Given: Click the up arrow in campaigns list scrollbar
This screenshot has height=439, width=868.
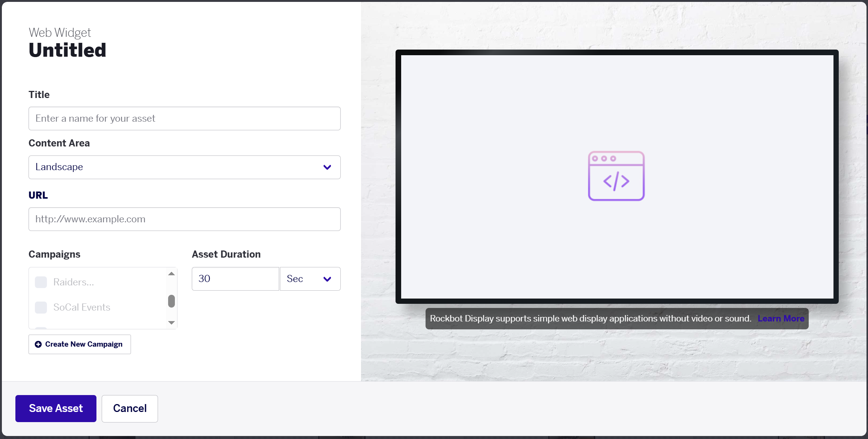Looking at the screenshot, I should 171,274.
